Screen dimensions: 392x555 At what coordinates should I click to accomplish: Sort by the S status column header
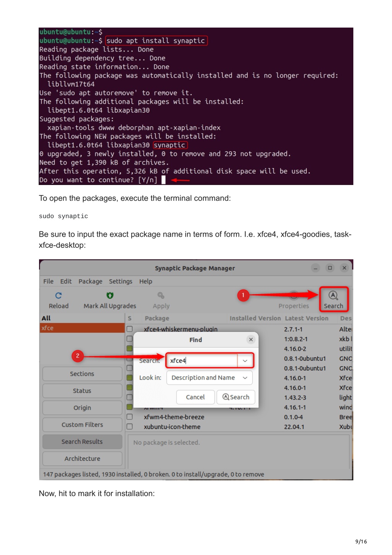click(x=130, y=318)
